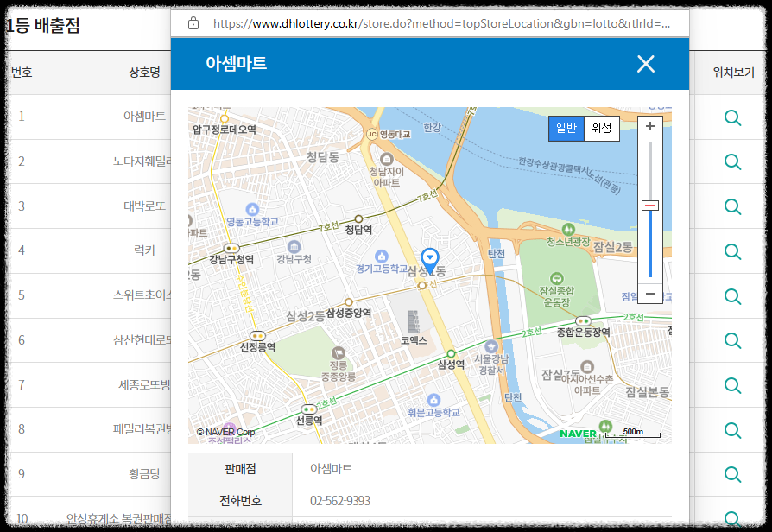
Task: Click the blue store location marker
Action: point(430,261)
